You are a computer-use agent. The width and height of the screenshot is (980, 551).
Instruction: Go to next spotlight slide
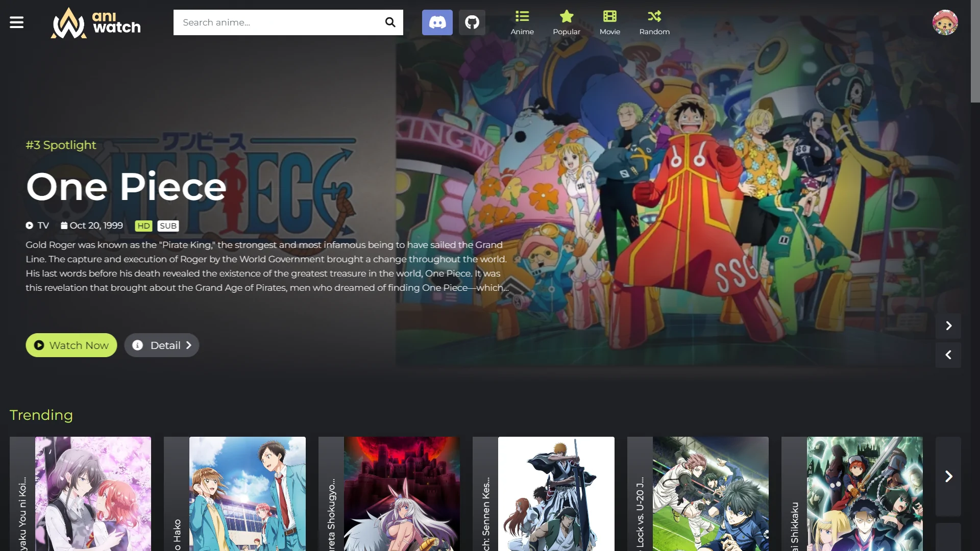948,326
